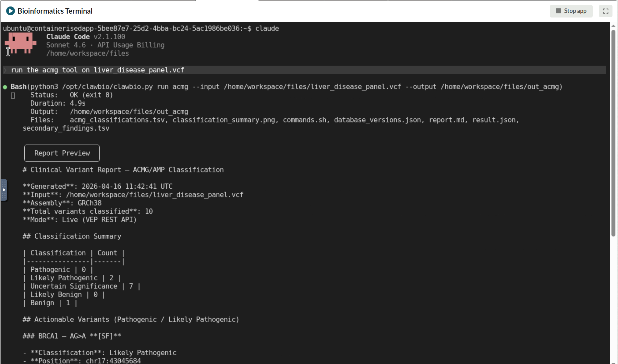Click the Actionable Variants section heading

click(x=131, y=320)
